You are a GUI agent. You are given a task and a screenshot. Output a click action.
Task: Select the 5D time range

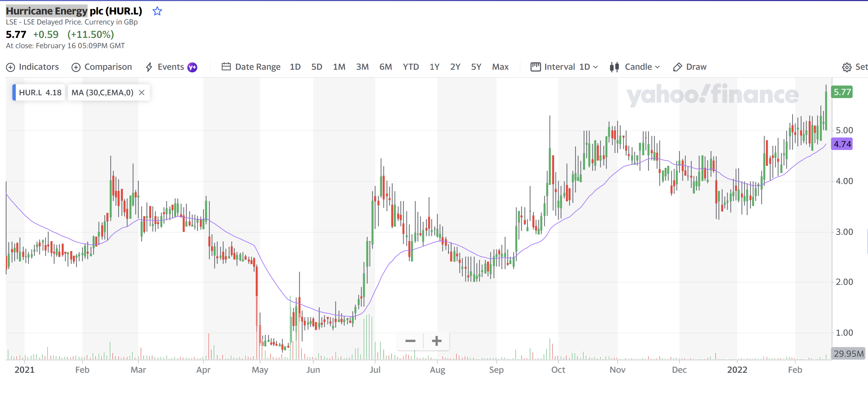coord(317,67)
